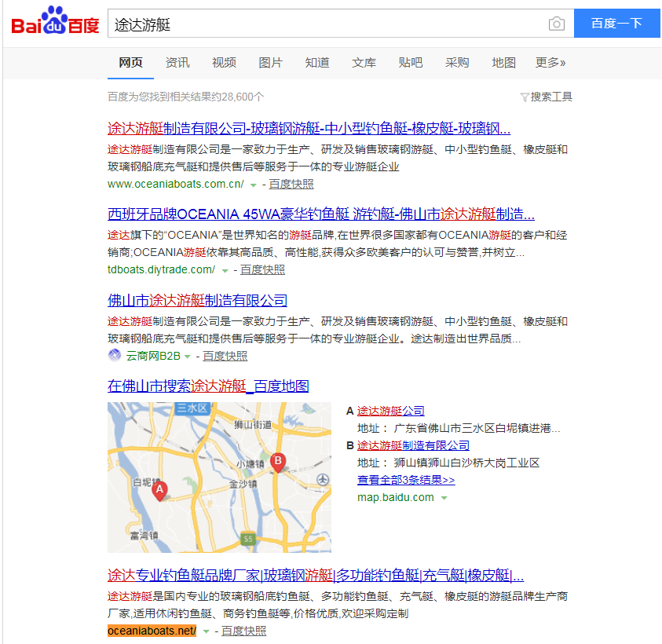Viewport: 662px width, 644px height.
Task: Click the airport icon on map
Action: click(x=323, y=479)
